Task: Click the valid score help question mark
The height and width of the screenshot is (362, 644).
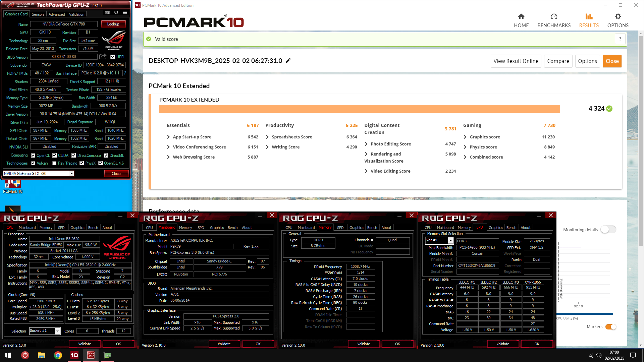Action: click(620, 39)
